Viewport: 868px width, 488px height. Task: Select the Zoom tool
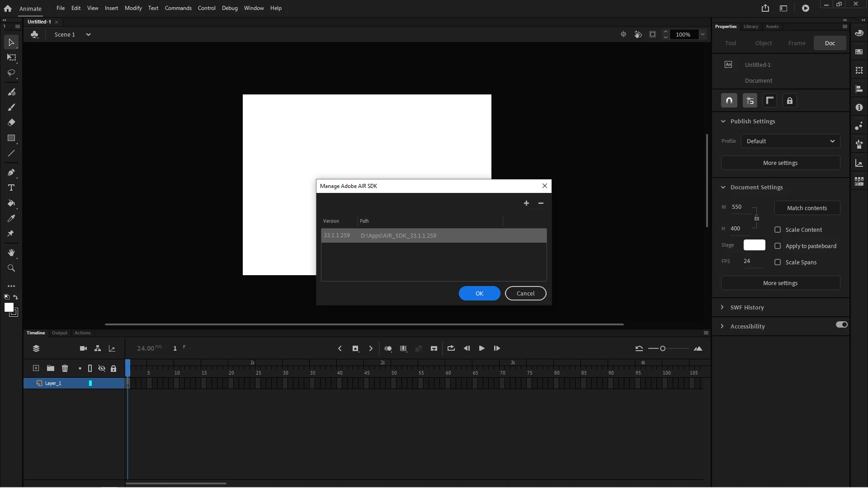tap(11, 268)
